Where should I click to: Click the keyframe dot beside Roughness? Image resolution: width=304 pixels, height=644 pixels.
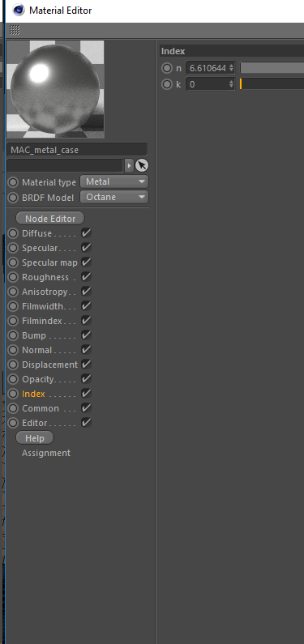(14, 277)
